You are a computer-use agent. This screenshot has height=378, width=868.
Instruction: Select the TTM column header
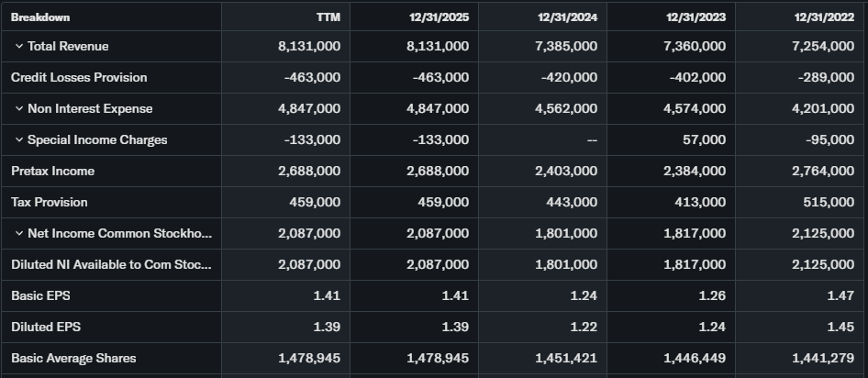tap(328, 17)
